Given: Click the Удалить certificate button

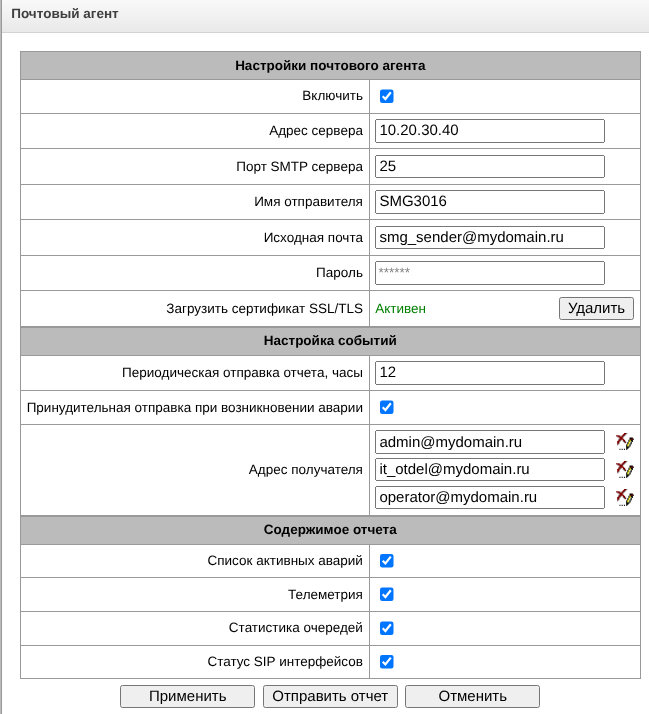Looking at the screenshot, I should 596,308.
